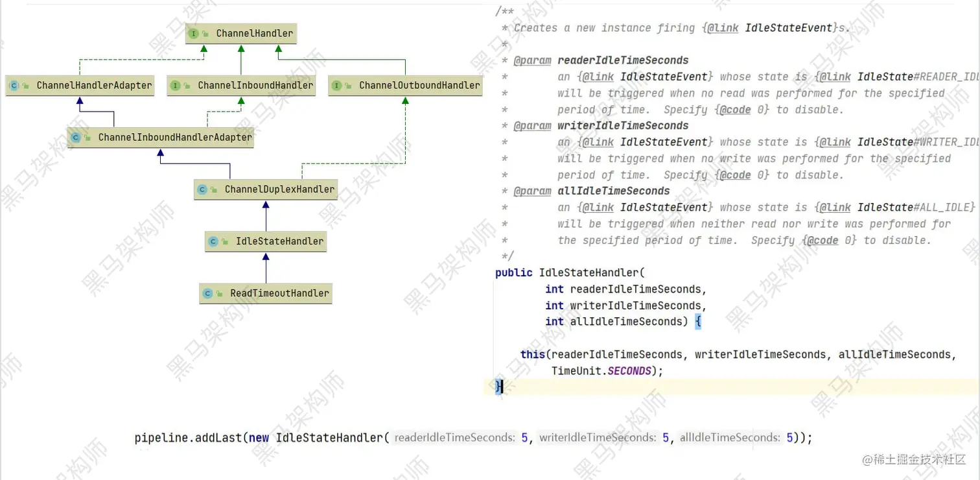
Task: Follow the IdleStateEvent link in 'Creates a new instance' line
Action: pyautogui.click(x=788, y=28)
